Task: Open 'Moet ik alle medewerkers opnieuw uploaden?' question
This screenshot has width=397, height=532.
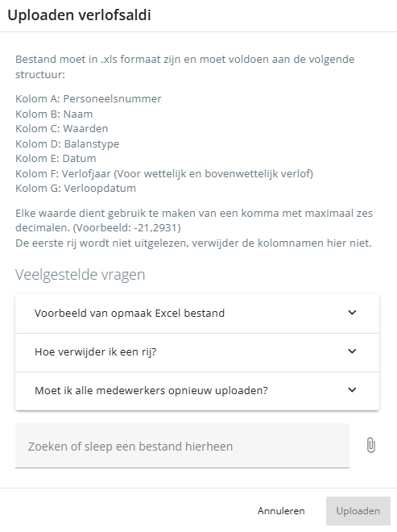Action: 197,391
